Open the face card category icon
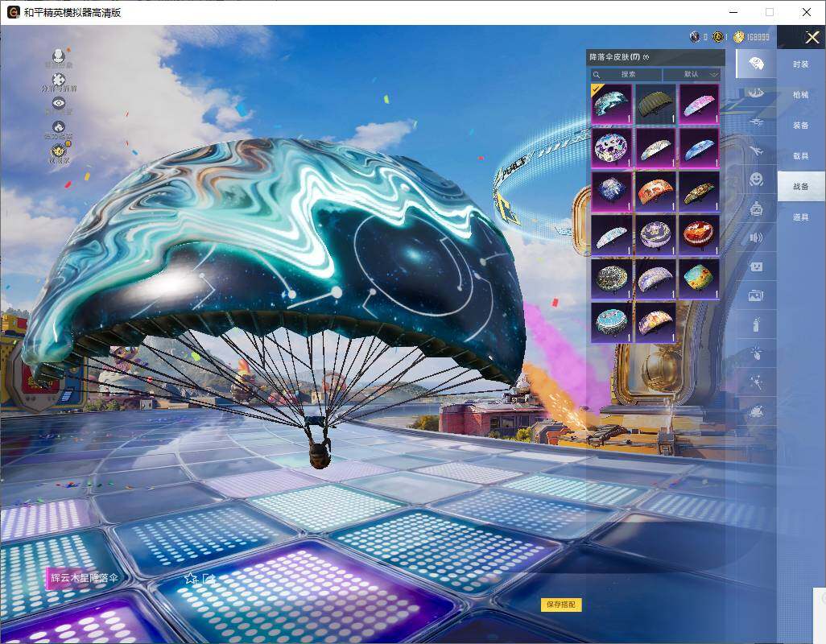The image size is (826, 644). click(757, 266)
